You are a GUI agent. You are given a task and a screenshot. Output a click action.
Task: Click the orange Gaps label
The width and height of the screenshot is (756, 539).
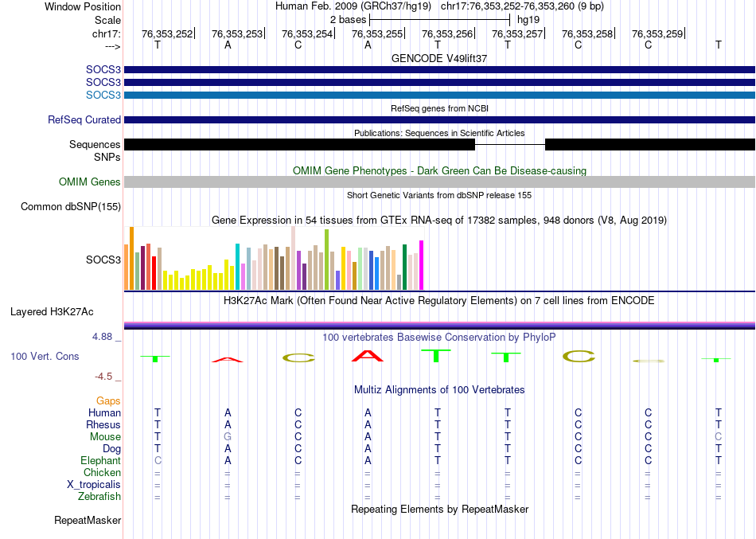(108, 401)
